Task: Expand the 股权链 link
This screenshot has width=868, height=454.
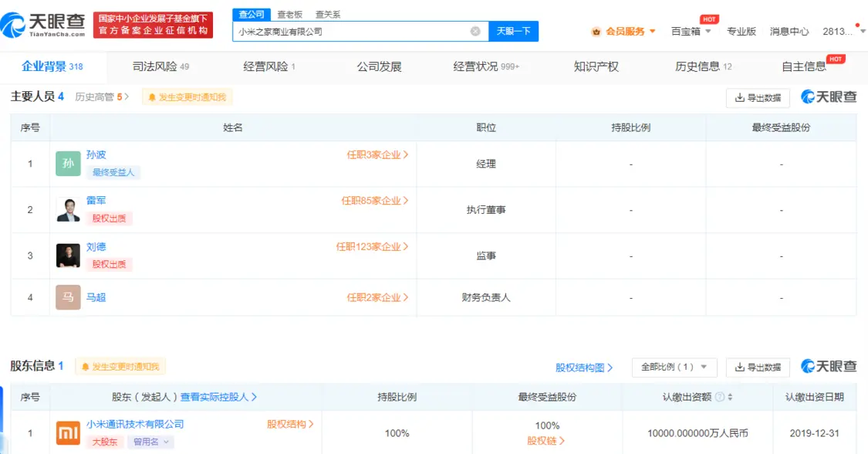Action: [545, 441]
